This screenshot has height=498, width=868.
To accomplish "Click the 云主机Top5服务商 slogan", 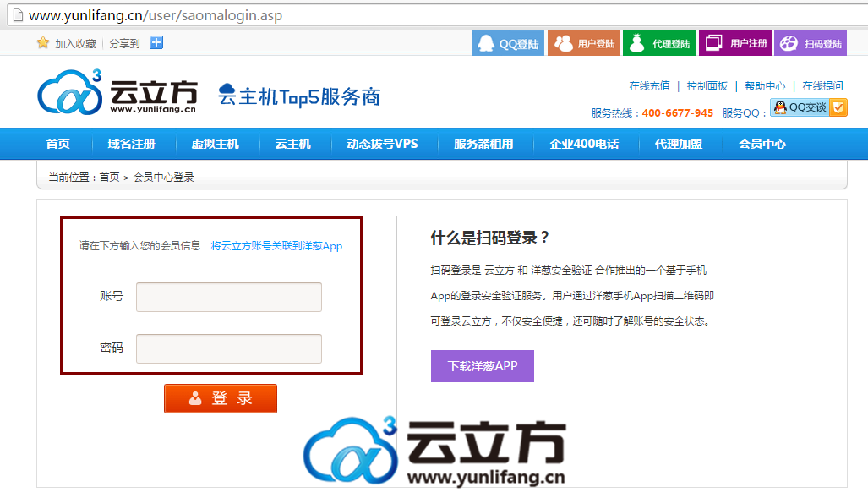I will click(x=299, y=96).
